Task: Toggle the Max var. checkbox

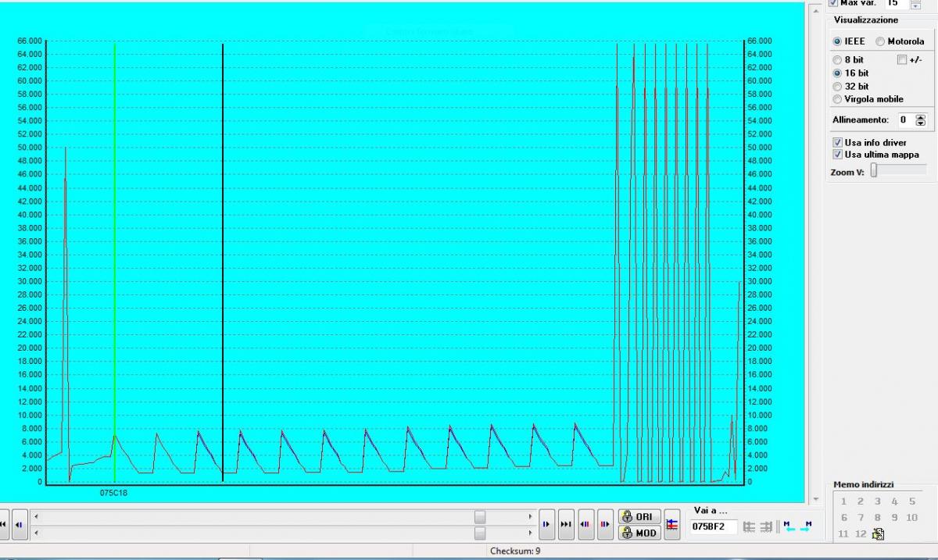Action: click(832, 3)
